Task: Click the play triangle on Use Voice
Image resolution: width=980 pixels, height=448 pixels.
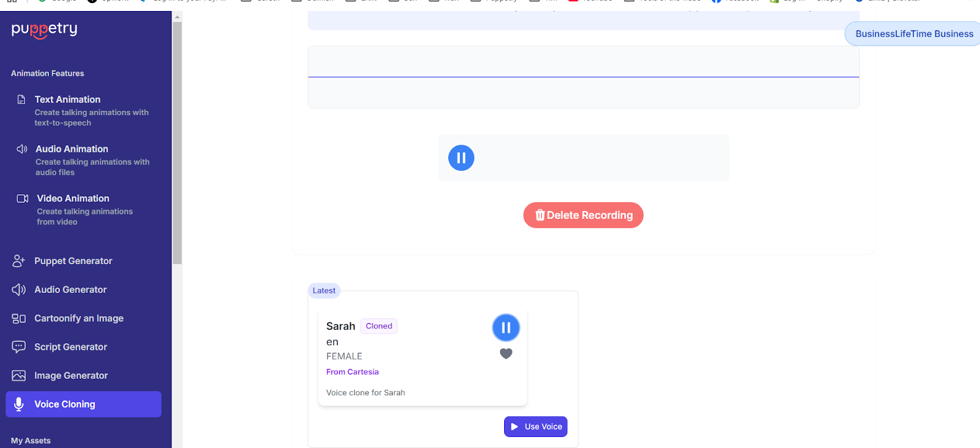Action: tap(514, 427)
